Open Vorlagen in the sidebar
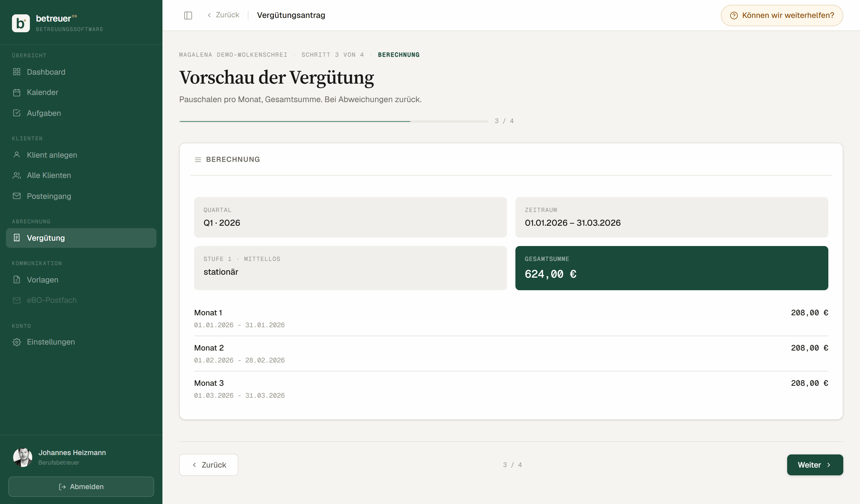This screenshot has width=860, height=504. point(81,279)
